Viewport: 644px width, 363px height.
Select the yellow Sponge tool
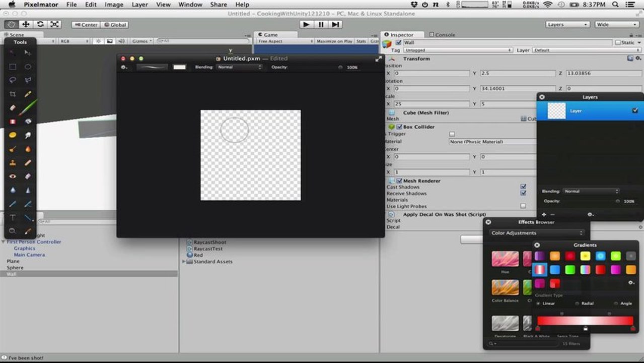point(13,135)
